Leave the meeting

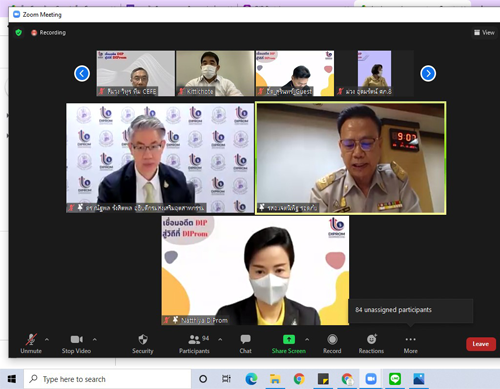coord(481,344)
